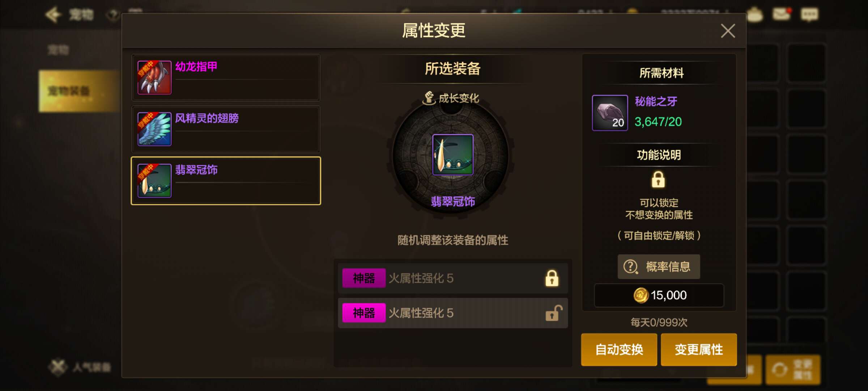
Task: Click the gold coin icon beside 15,000
Action: point(641,295)
